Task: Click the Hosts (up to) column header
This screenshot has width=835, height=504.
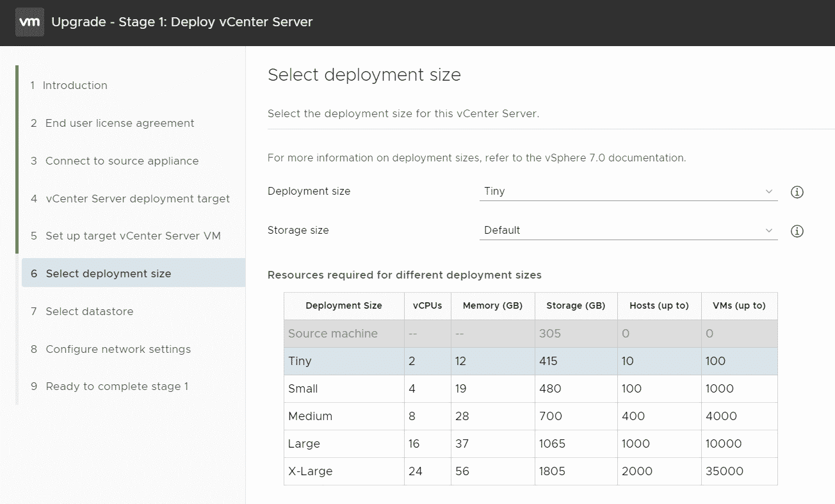Action: click(x=660, y=305)
